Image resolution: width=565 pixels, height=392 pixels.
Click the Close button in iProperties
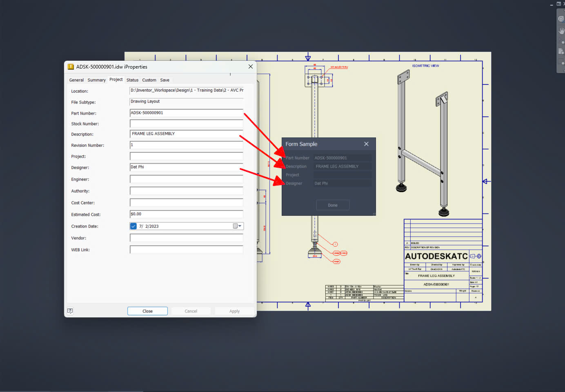point(147,311)
